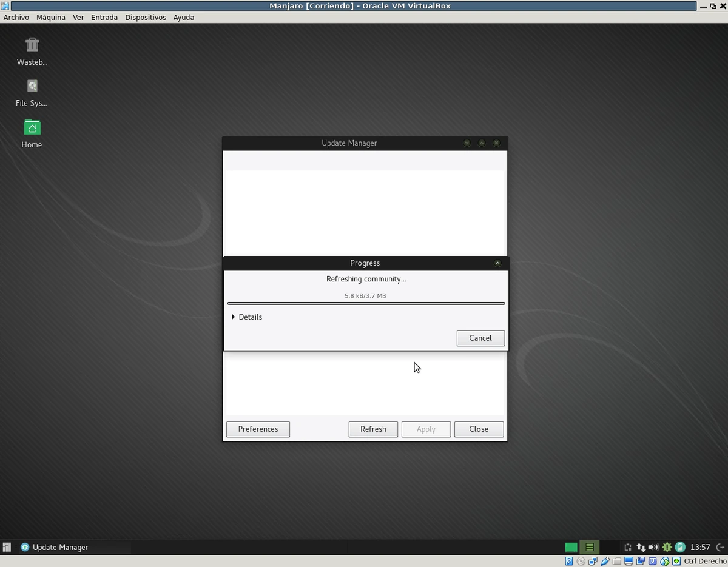Select the Update Manager taskbar entry

tap(60, 547)
